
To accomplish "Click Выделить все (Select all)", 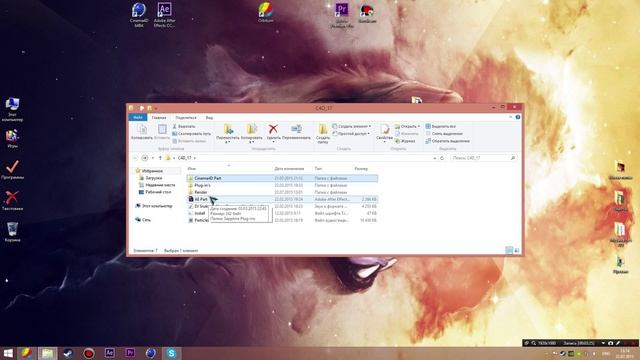I will [441, 127].
